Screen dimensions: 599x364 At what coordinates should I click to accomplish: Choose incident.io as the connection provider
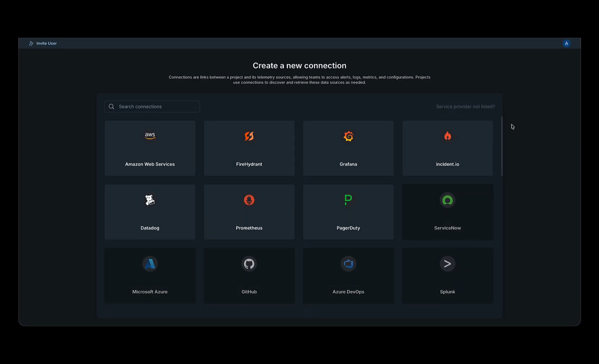coord(447,148)
